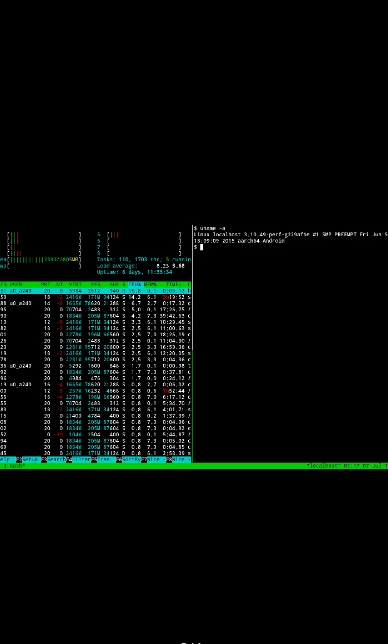
Task: Switch to Tree view in htop
Action: point(106,459)
